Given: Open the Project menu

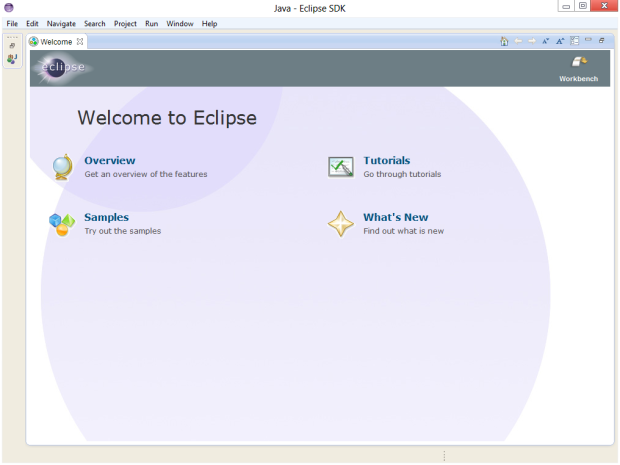Looking at the screenshot, I should pyautogui.click(x=125, y=24).
